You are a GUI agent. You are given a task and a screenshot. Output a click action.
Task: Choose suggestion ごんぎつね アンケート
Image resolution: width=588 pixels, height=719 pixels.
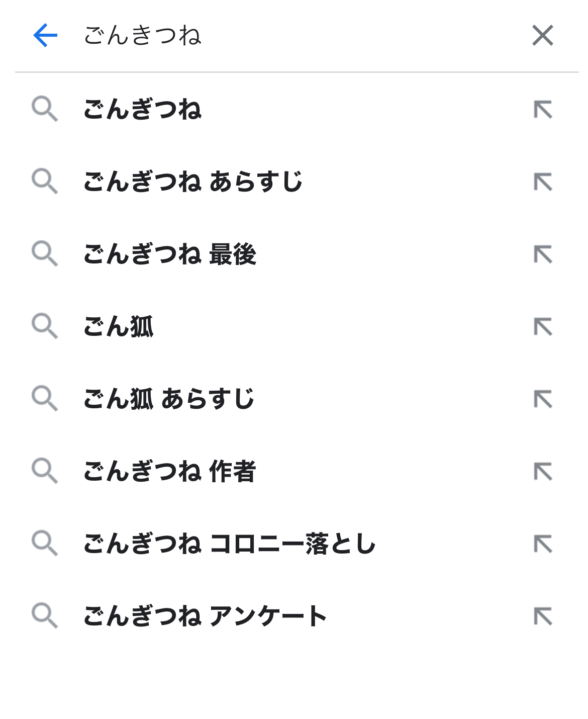pos(205,616)
